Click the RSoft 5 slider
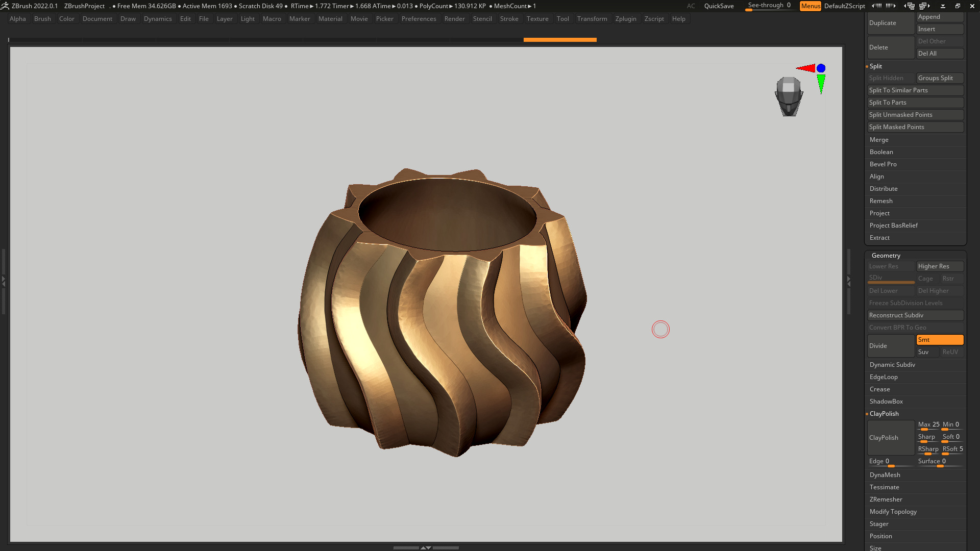The image size is (980, 551). [952, 450]
